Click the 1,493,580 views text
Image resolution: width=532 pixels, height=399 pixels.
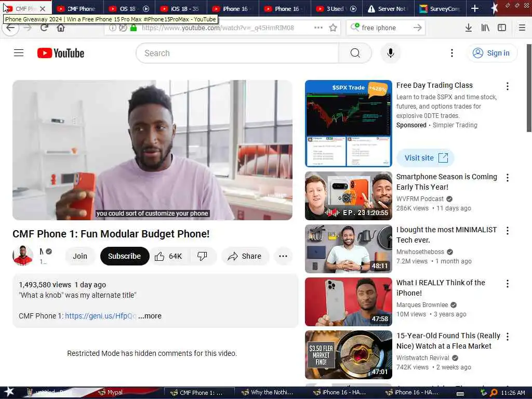[45, 285]
